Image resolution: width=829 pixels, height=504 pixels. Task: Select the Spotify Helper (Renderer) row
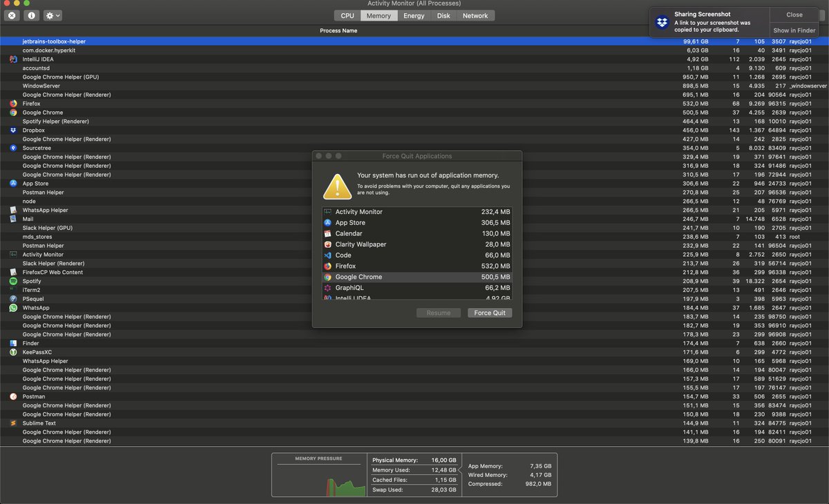click(x=414, y=122)
